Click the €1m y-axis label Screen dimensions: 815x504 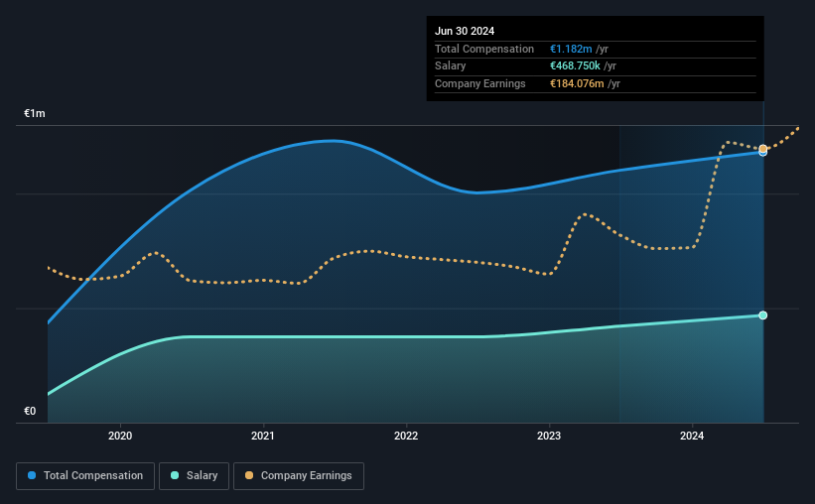coord(35,113)
